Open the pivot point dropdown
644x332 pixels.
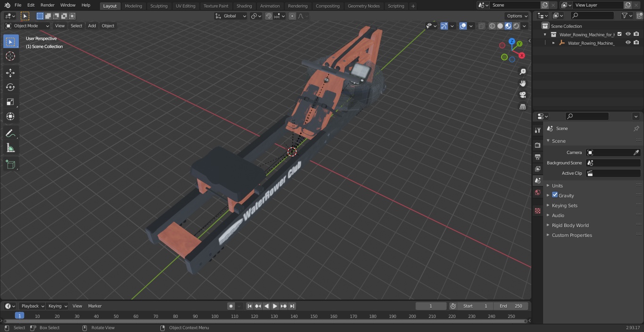(x=256, y=16)
